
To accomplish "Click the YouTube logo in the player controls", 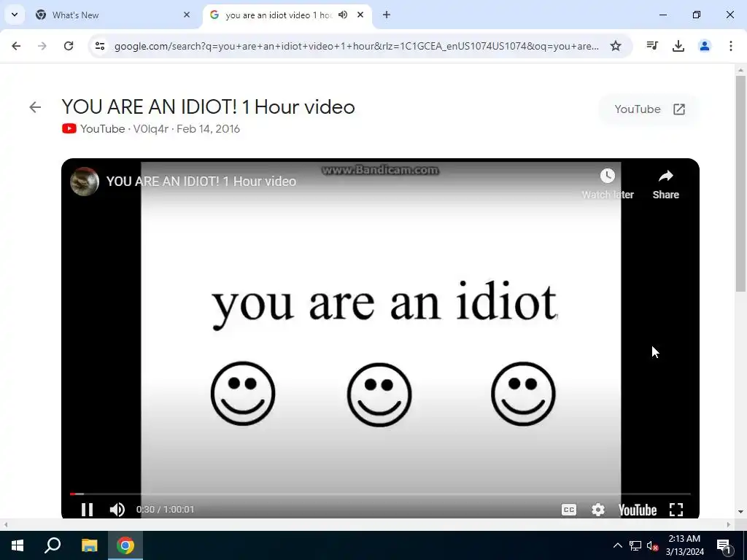I will coord(638,510).
